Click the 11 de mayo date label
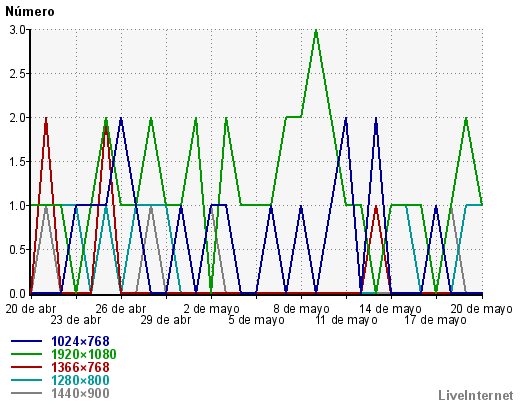Viewport: 520px width, 405px height. tap(346, 320)
